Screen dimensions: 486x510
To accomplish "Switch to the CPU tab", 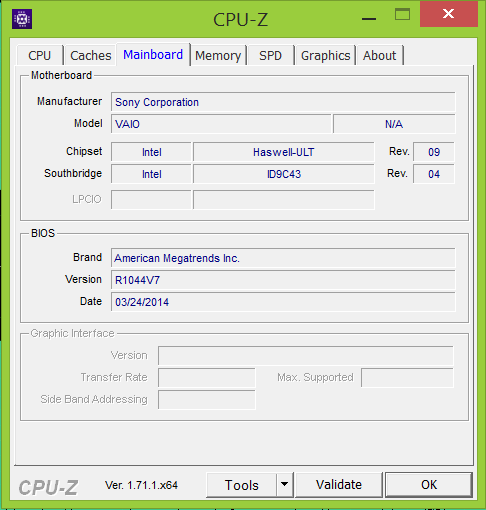I will 40,55.
